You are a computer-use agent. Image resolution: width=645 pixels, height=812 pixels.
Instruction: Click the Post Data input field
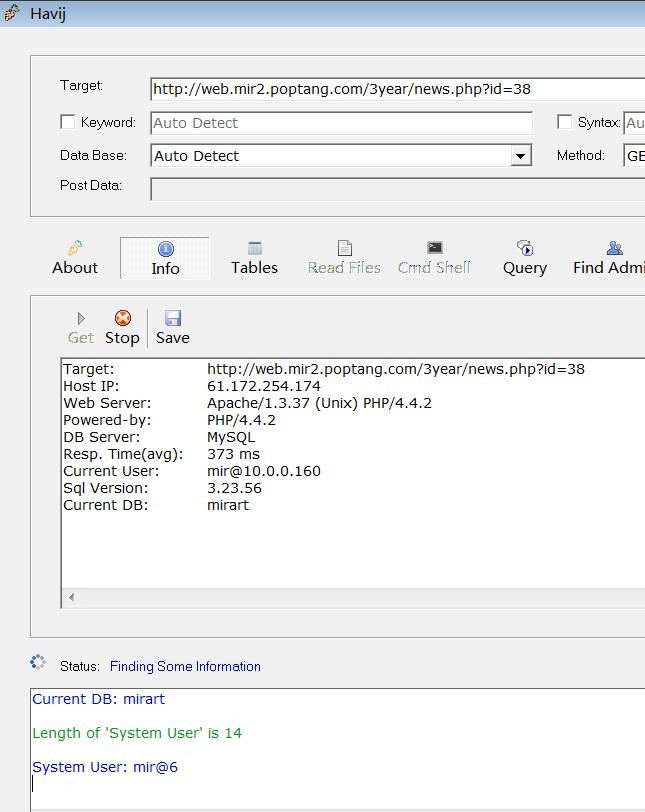click(x=398, y=189)
